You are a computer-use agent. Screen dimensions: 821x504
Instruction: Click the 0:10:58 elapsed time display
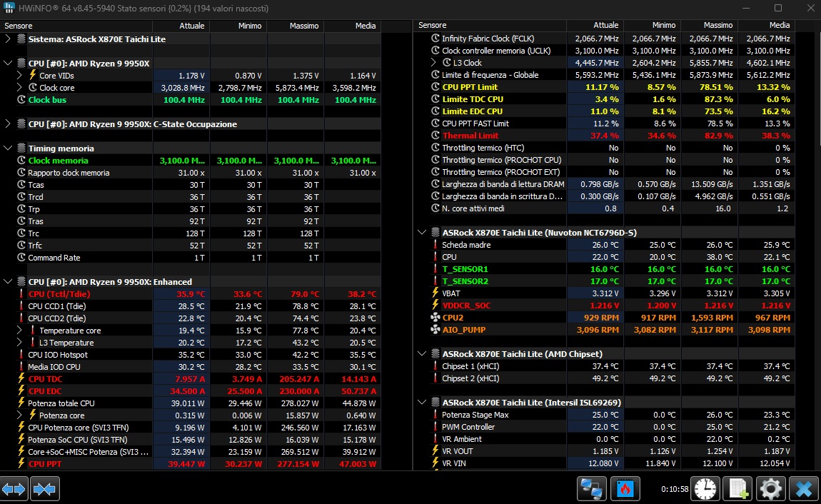[x=675, y=489]
